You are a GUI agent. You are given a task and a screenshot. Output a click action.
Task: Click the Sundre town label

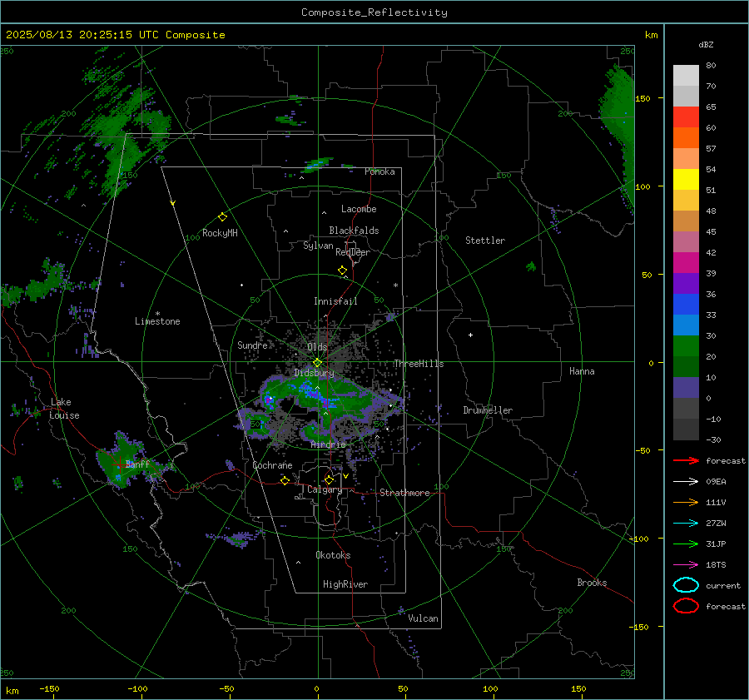[x=252, y=345]
